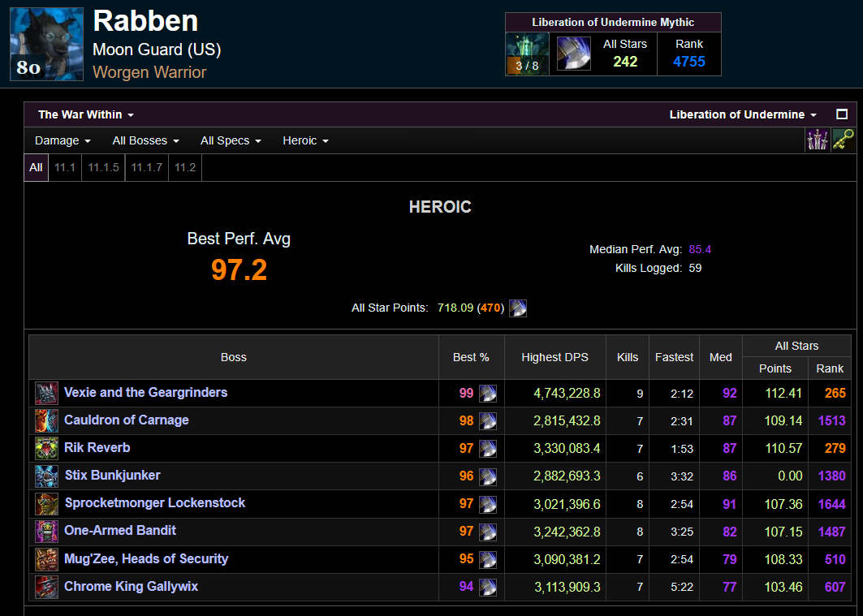Click the Liberation of Undermine Mythic header
The image size is (863, 616).
coord(613,23)
